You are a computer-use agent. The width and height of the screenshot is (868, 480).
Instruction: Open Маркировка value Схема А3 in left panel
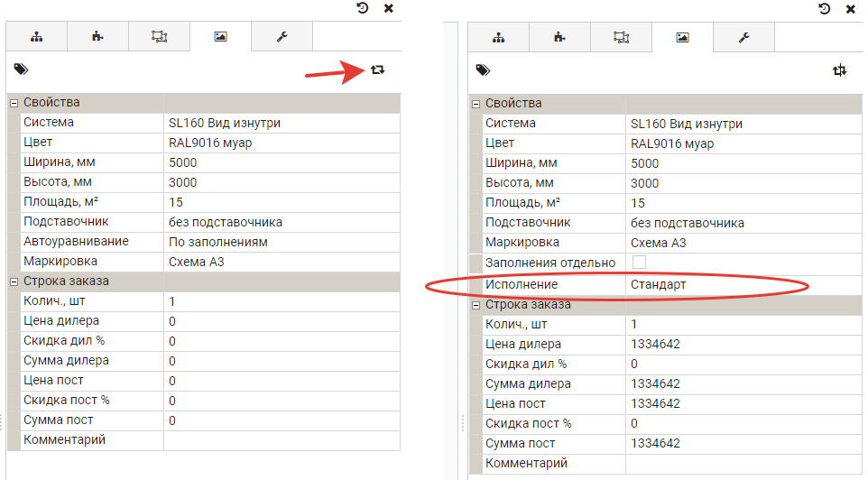pos(282,262)
